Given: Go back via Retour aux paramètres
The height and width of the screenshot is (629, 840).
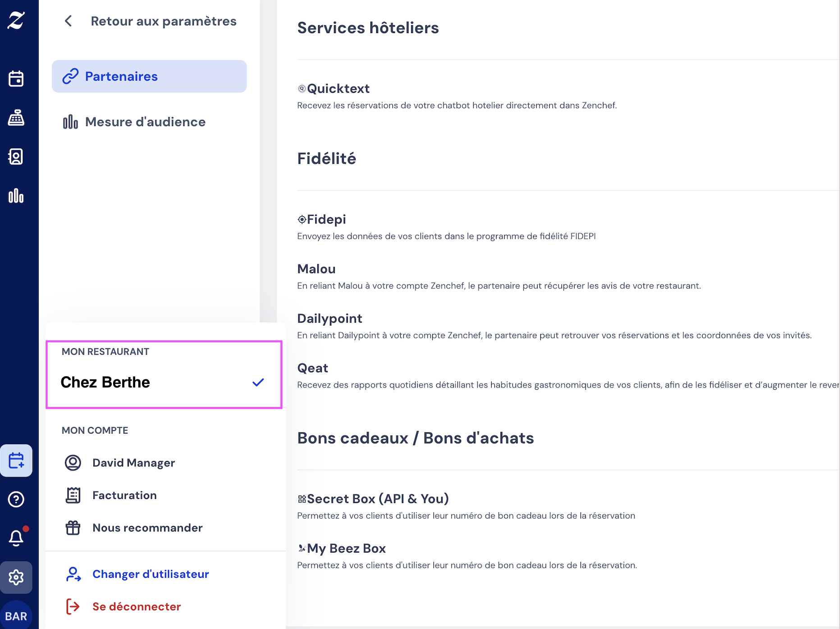Looking at the screenshot, I should (x=164, y=21).
